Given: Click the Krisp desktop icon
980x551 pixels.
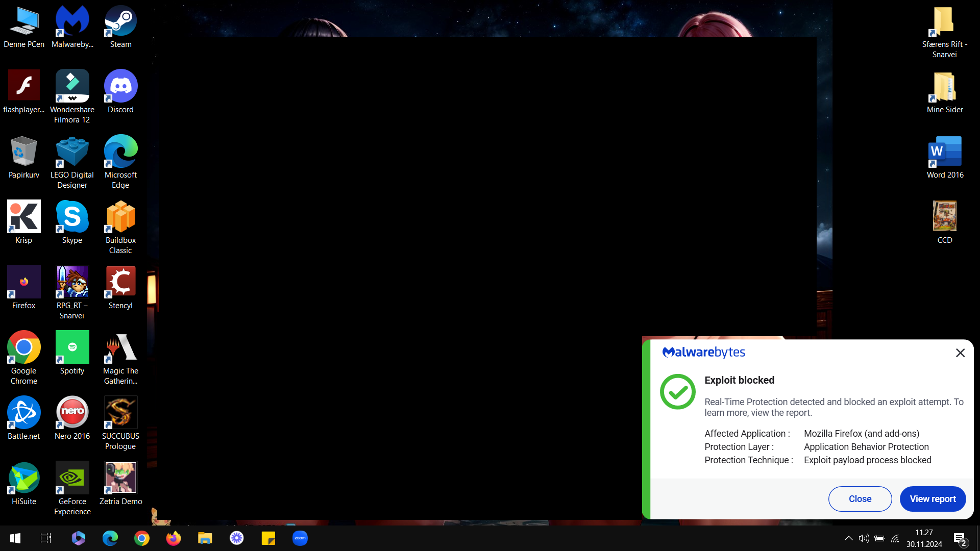Looking at the screenshot, I should click(x=23, y=222).
